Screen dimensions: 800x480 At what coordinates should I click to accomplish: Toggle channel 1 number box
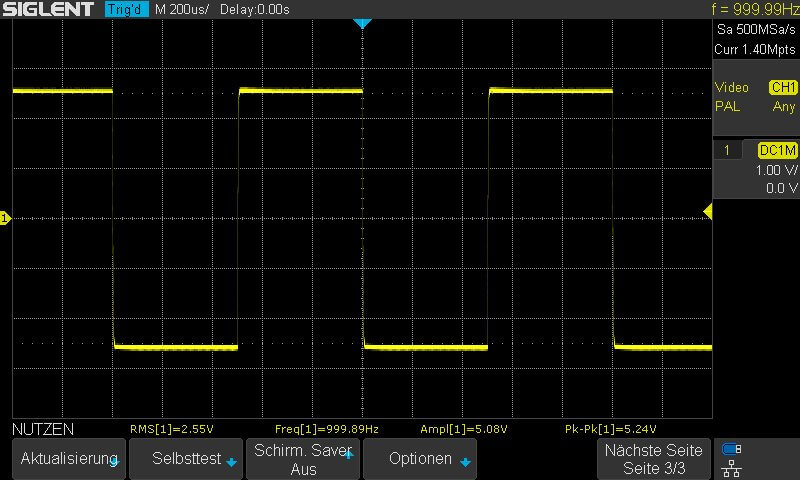[728, 150]
